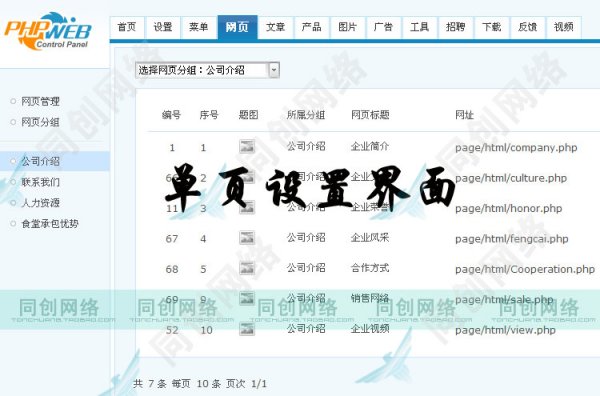Select 公司介绍 in the sidebar

coord(40,161)
